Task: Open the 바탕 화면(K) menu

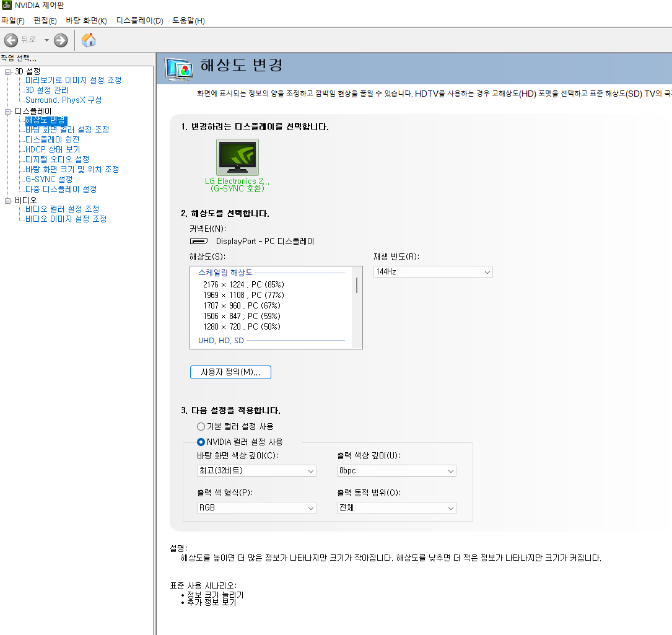Action: [x=86, y=20]
